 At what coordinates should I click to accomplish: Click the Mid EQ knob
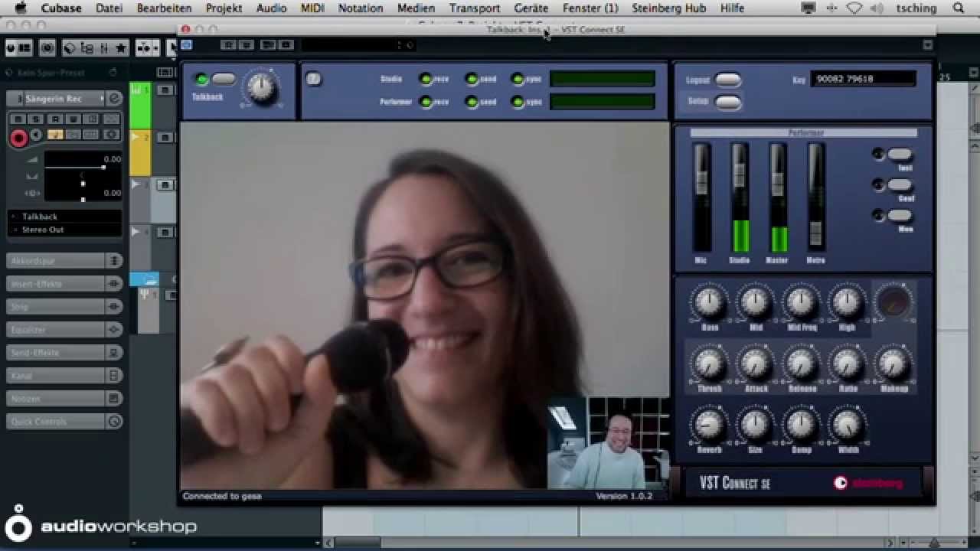[x=756, y=302]
